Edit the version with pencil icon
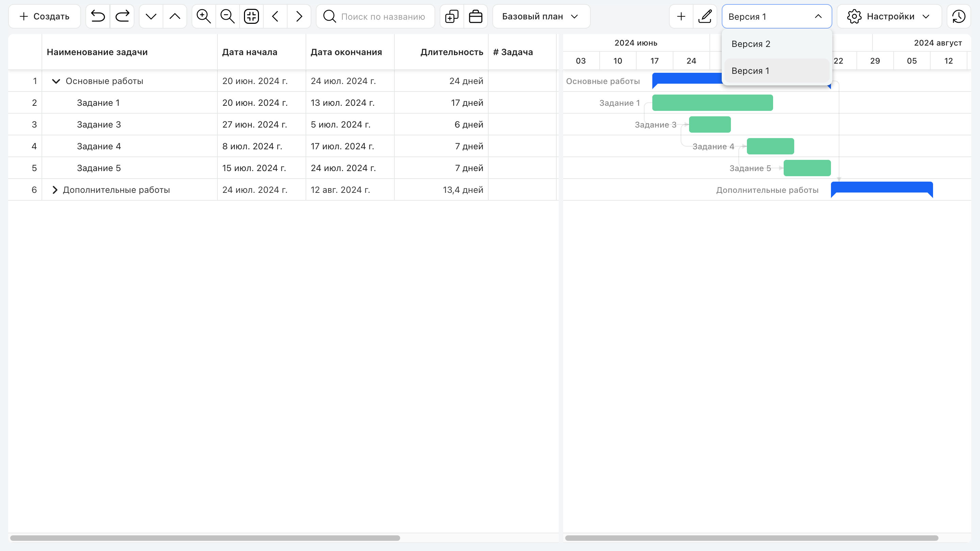980x551 pixels. click(x=705, y=16)
